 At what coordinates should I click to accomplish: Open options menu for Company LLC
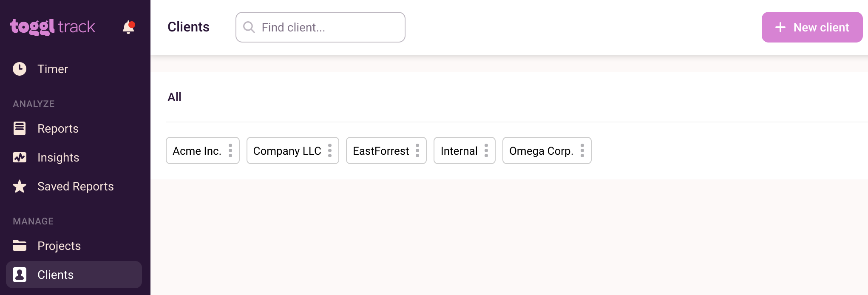[x=330, y=150]
